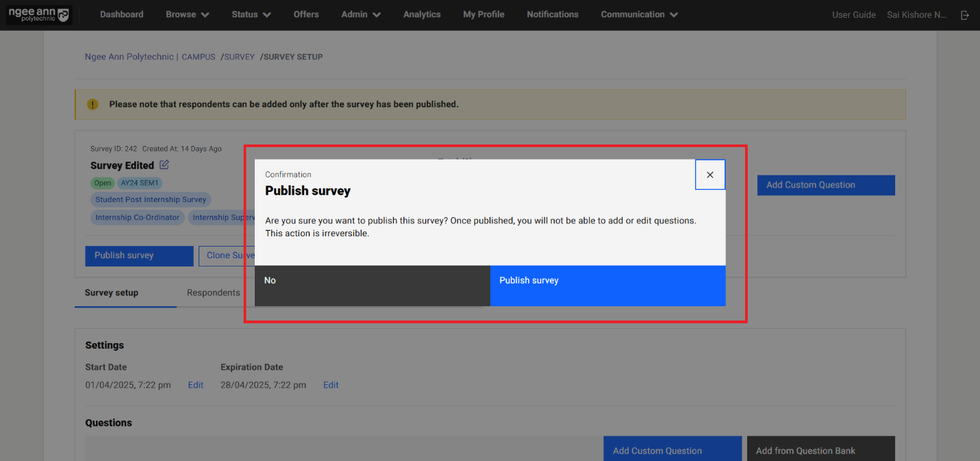Click the edit pencil icon beside Survey Edited
Screen dimensions: 980x461
pos(164,165)
